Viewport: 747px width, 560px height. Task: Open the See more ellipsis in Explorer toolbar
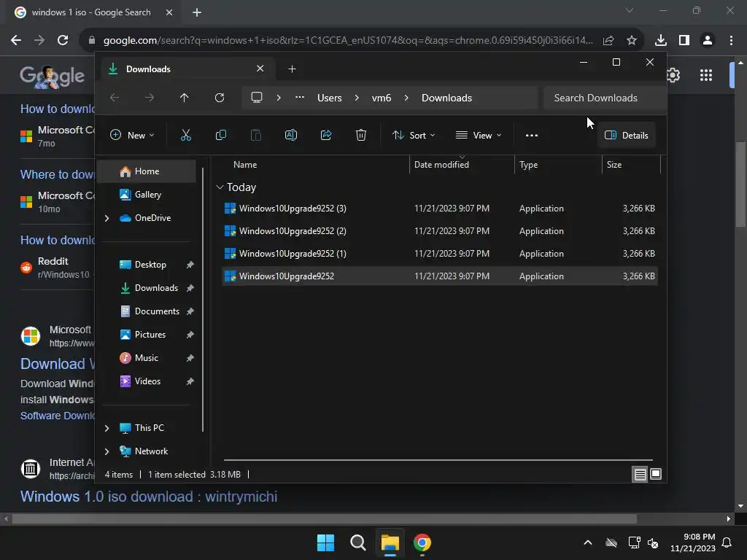tap(532, 135)
